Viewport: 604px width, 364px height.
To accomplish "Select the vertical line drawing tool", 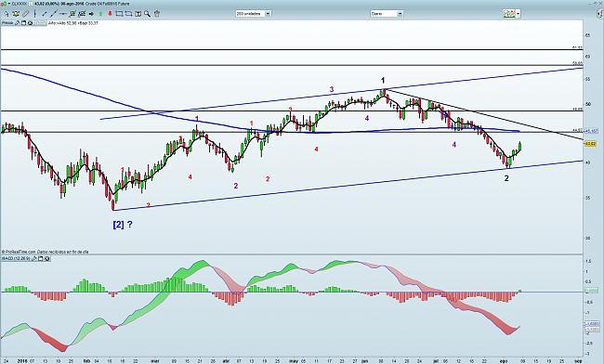I will [34, 14].
